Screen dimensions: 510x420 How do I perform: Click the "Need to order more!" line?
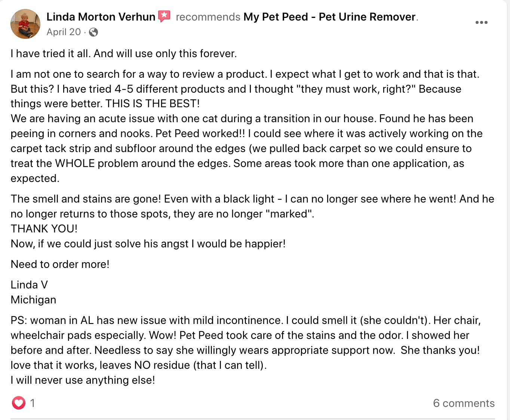[60, 264]
